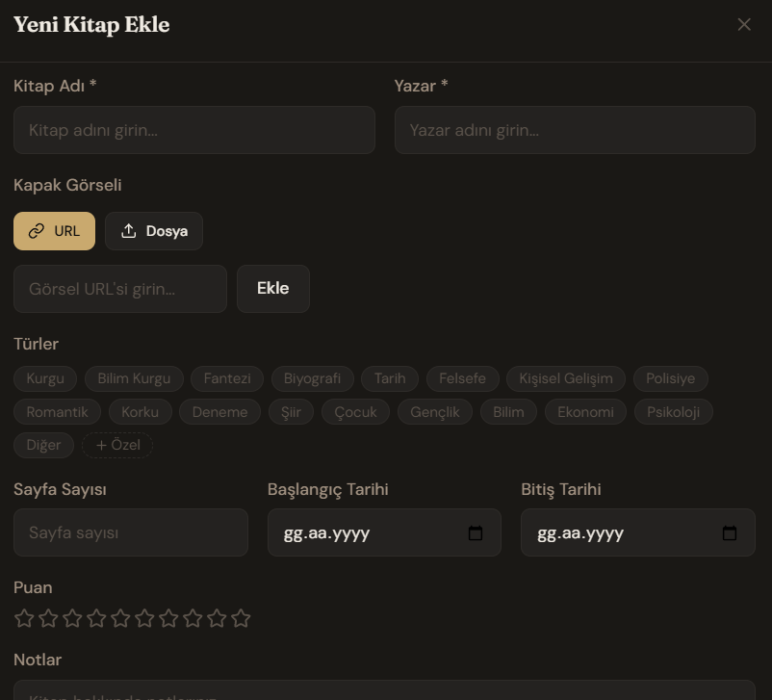This screenshot has width=772, height=700.
Task: Switch to Dosya upload mode
Action: pos(154,231)
